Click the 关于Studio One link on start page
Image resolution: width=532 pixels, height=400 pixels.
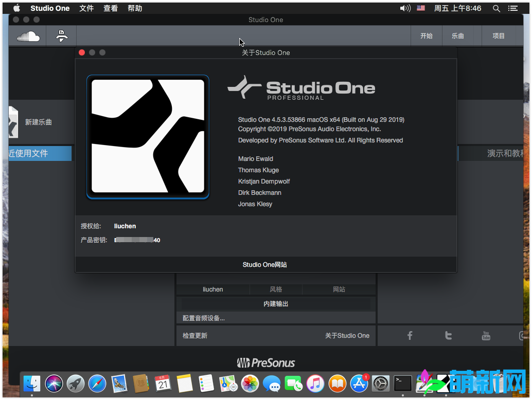347,336
